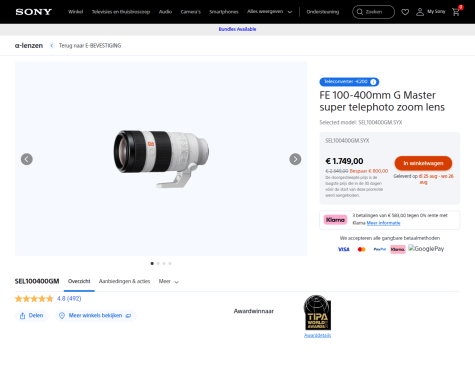Viewport: 475px width, 380px height.
Task: Click the five star rating
Action: coord(34,299)
